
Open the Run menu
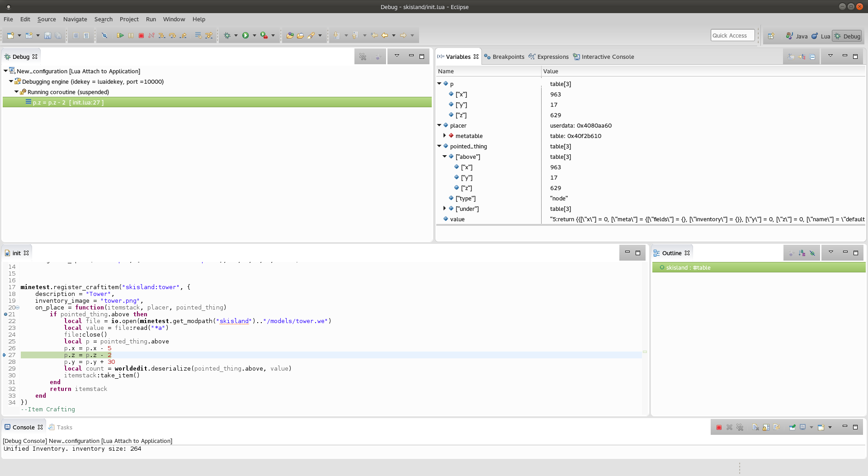coord(151,19)
